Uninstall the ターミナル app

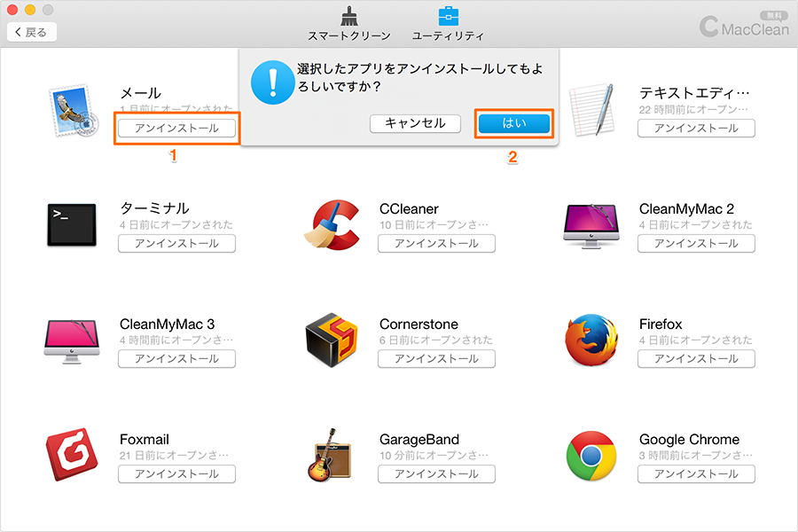176,243
